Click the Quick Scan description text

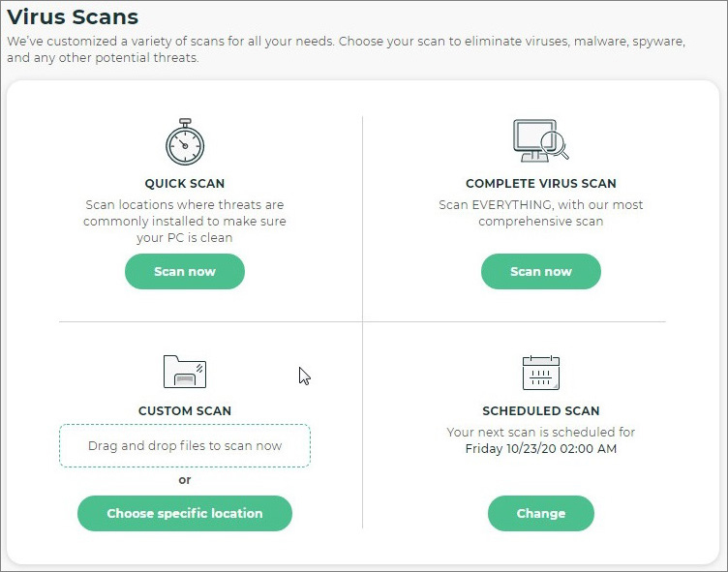click(x=185, y=221)
